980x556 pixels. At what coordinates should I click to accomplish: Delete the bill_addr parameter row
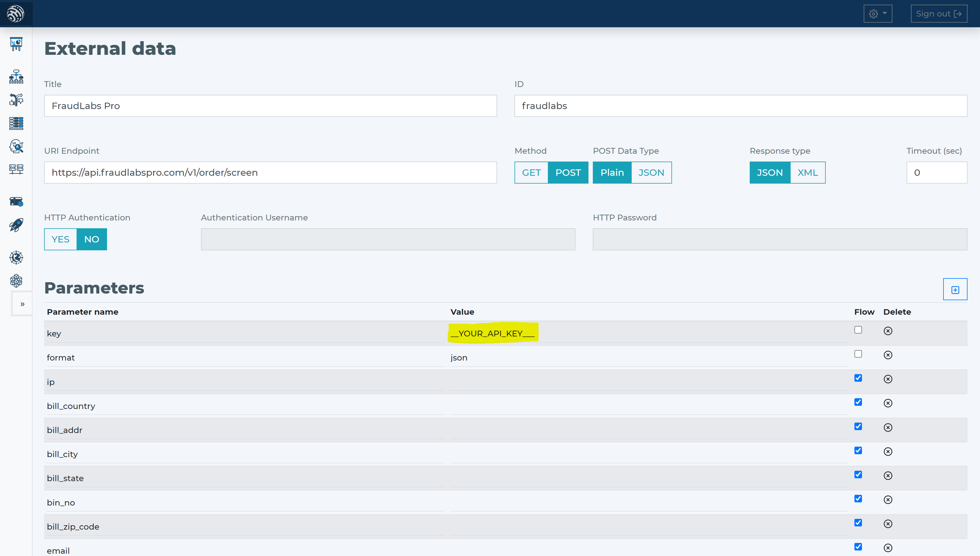tap(887, 427)
